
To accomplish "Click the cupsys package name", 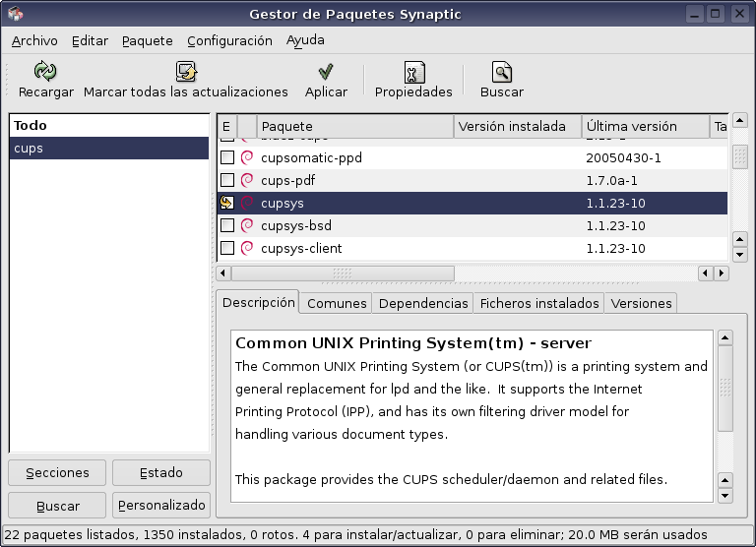I will pyautogui.click(x=283, y=204).
